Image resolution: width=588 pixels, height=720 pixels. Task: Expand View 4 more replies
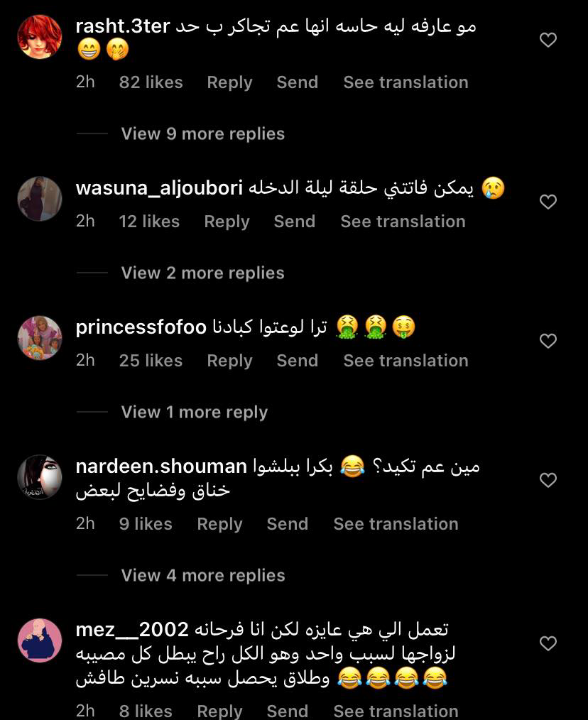pyautogui.click(x=203, y=575)
